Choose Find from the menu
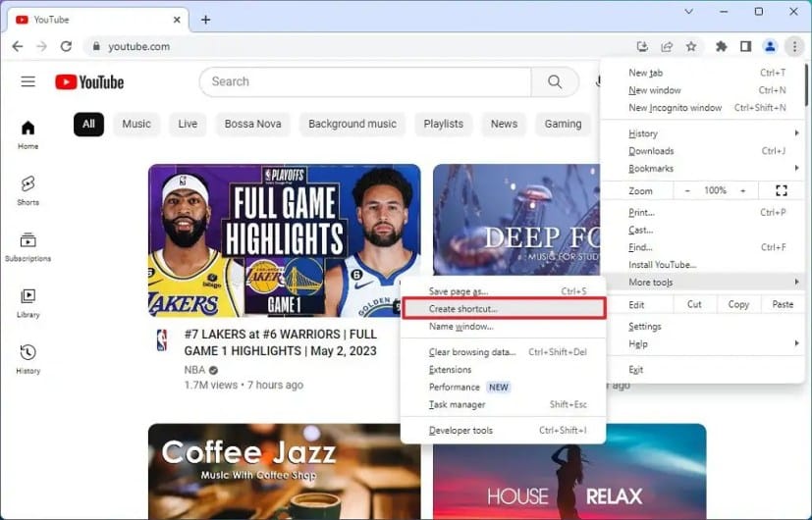The width and height of the screenshot is (812, 520). point(702,247)
